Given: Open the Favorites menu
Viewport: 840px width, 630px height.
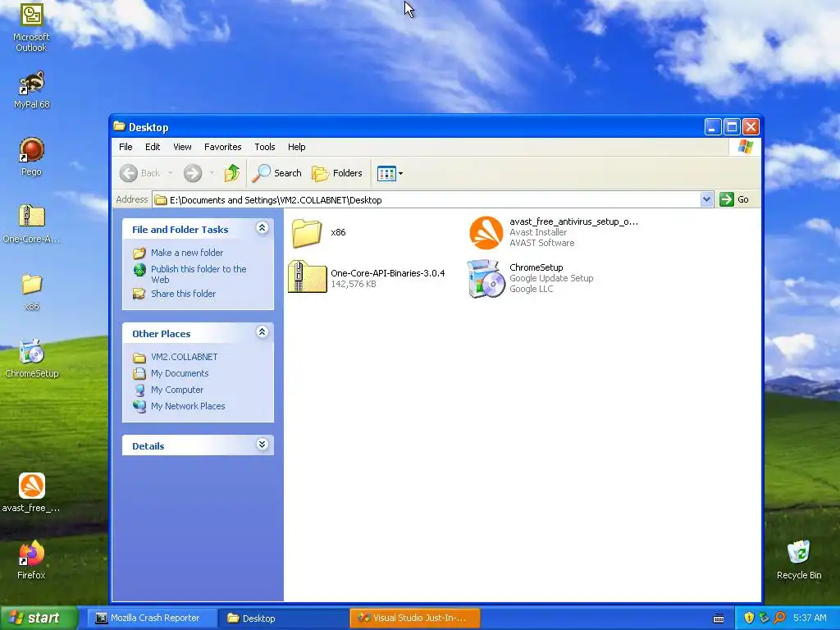Looking at the screenshot, I should click(223, 147).
